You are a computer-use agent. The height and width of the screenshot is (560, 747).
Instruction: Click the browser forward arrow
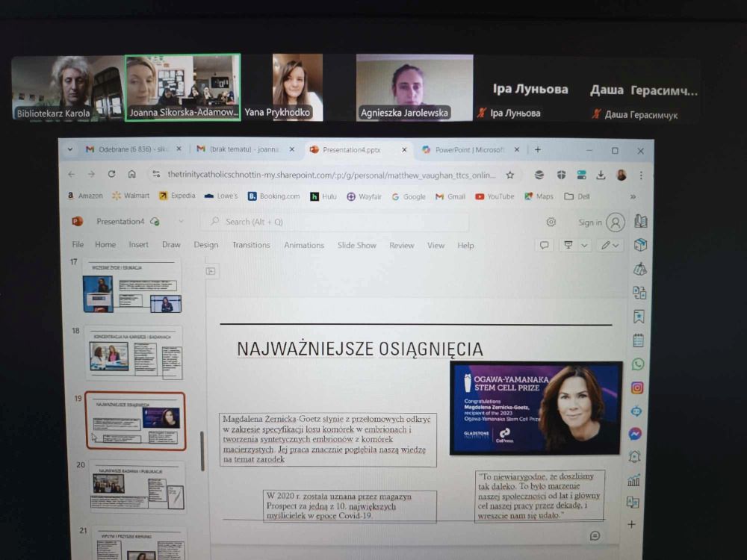pyautogui.click(x=91, y=174)
